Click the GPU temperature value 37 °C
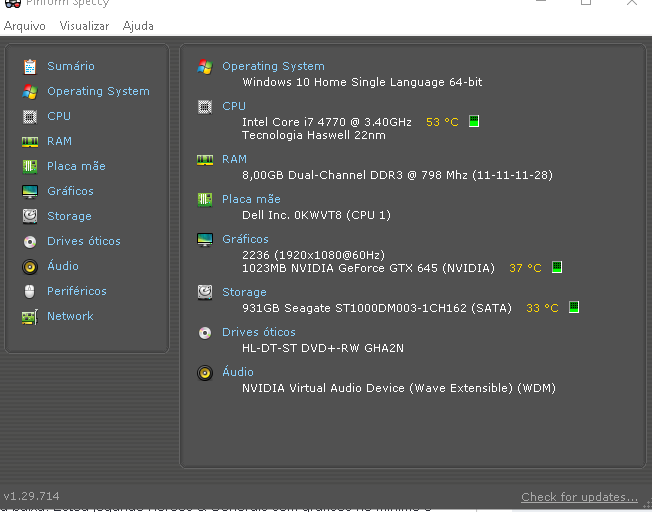Screen dimensions: 652x512 pyautogui.click(x=526, y=268)
